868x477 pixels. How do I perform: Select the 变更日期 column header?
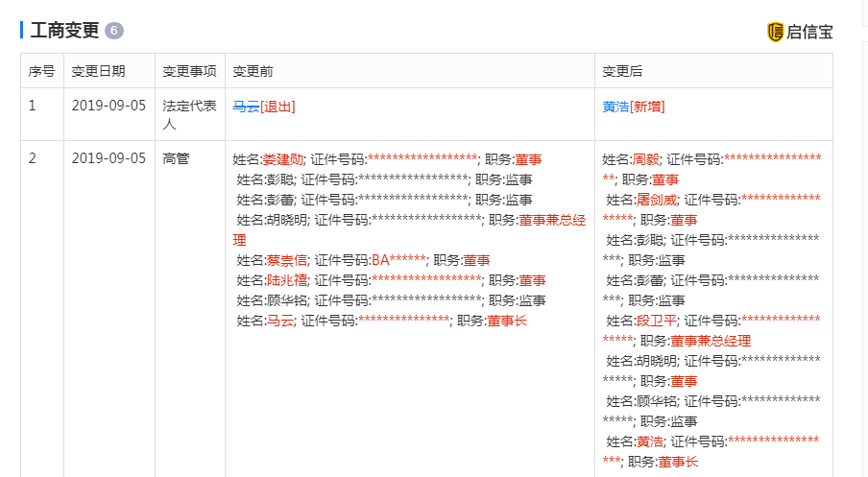[x=98, y=71]
